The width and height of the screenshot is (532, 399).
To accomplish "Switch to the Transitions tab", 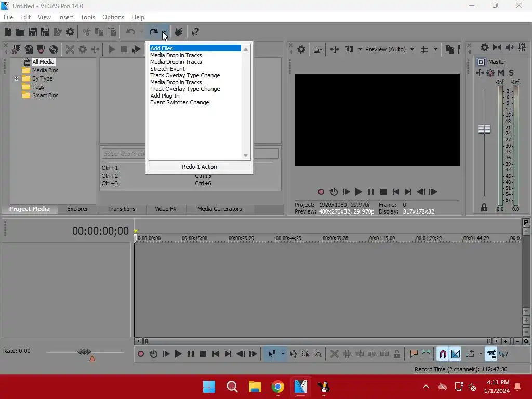I will [x=122, y=209].
